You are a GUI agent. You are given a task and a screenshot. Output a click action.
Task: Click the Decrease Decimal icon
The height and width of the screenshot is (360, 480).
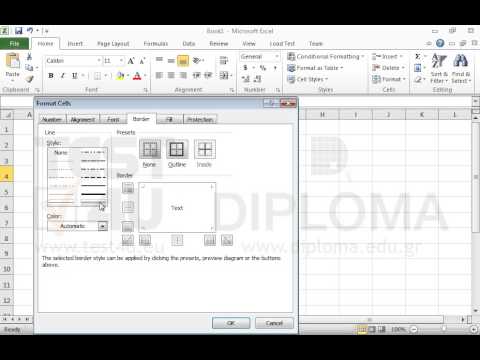[x=257, y=79]
